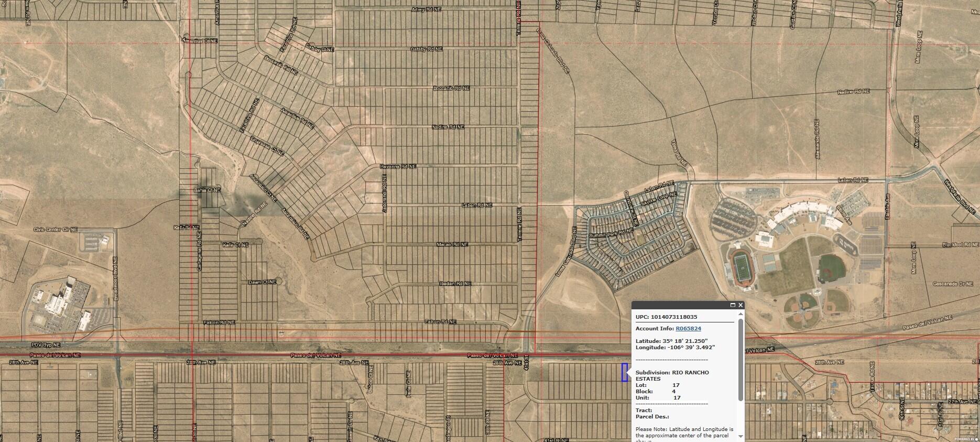Click the Powered By logo
Viewport: 980px width, 442px height.
[x=966, y=439]
